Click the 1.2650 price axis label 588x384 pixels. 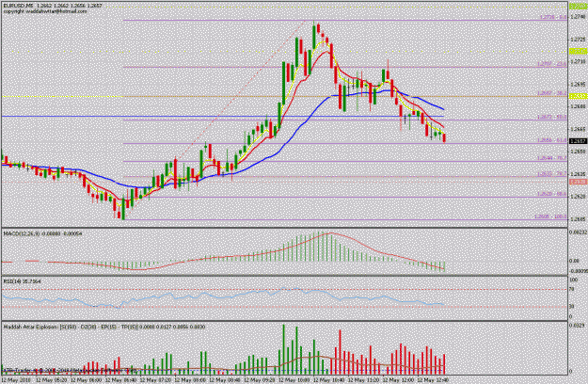point(578,152)
